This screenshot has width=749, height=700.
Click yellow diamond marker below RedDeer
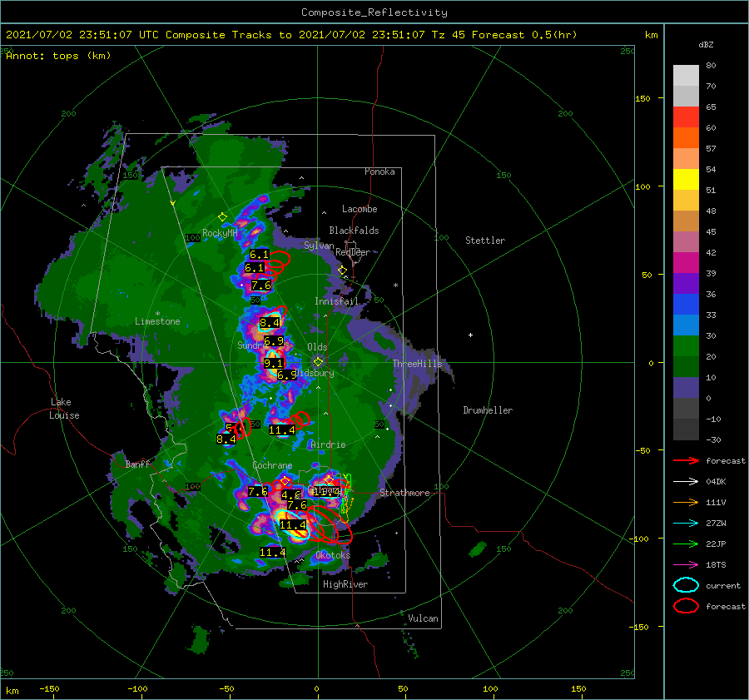tap(343, 271)
